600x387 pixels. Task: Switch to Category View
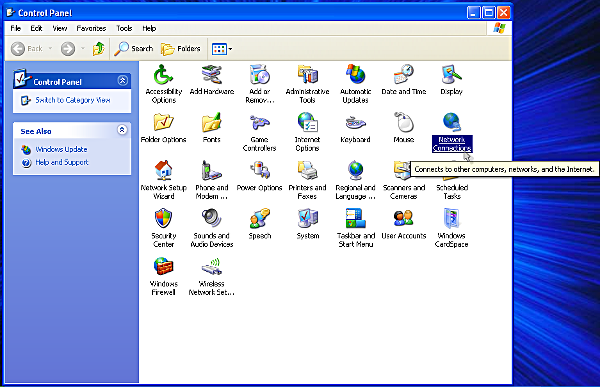pyautogui.click(x=73, y=100)
